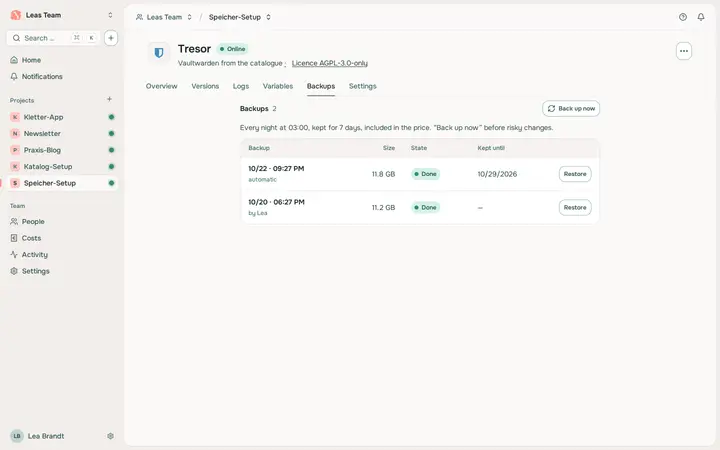Open the Variables tab
Screen dimensions: 720x450
[278, 86]
